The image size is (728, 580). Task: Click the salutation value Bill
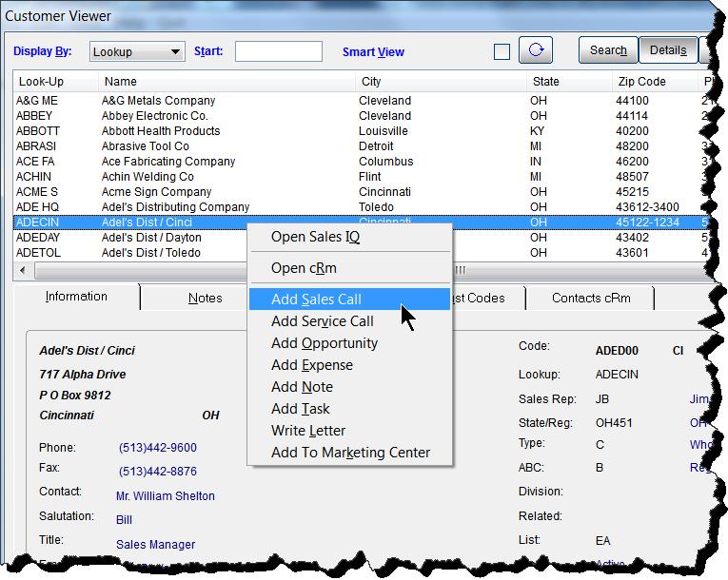[x=124, y=520]
